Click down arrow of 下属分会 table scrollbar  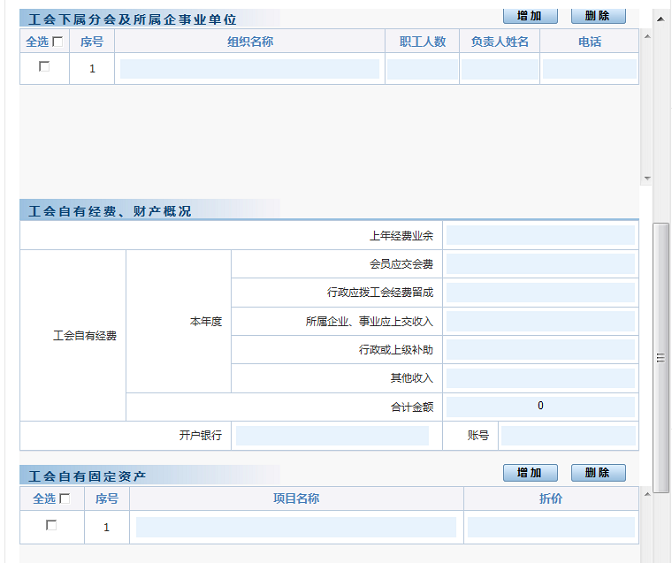click(x=647, y=178)
